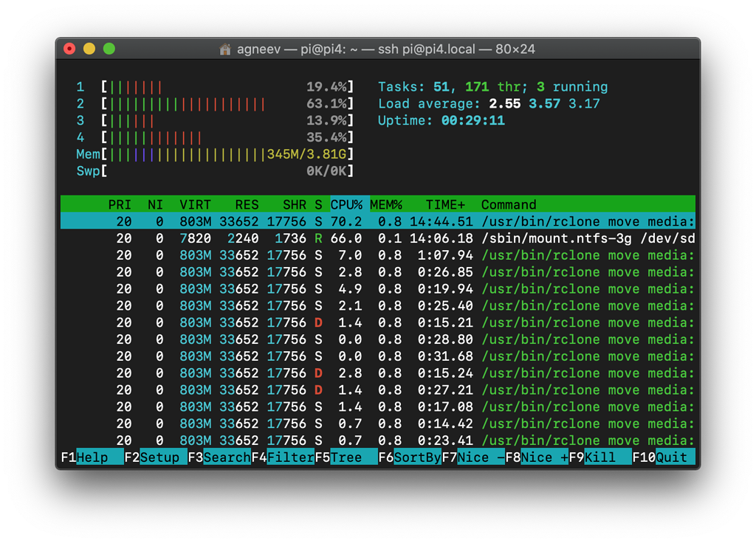Open F1 Help in htop
Screen dimensions: 756x543
tap(92, 457)
